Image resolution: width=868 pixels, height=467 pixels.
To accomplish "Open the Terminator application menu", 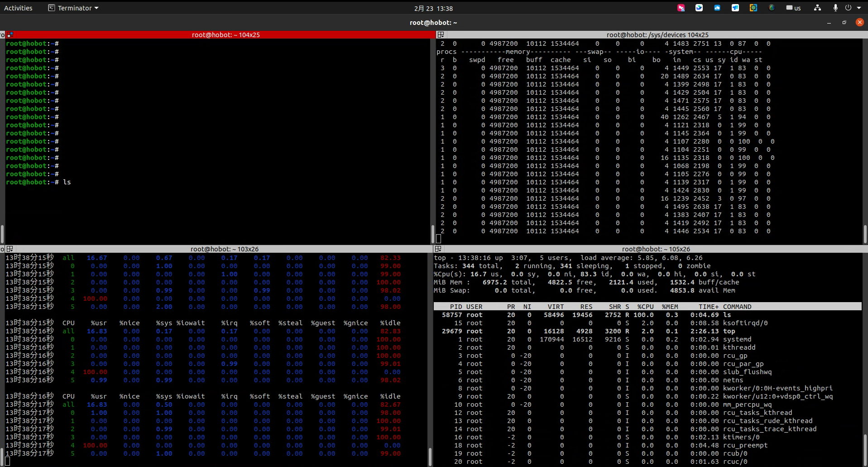I will click(73, 8).
